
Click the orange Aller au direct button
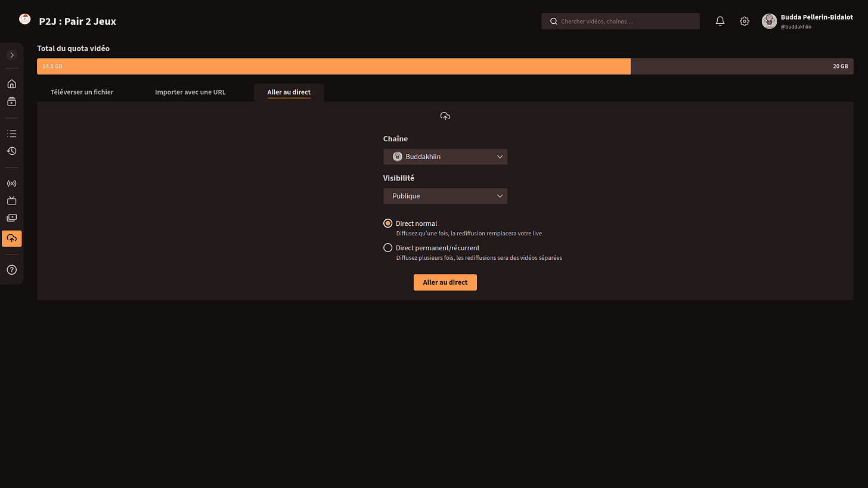(x=445, y=282)
